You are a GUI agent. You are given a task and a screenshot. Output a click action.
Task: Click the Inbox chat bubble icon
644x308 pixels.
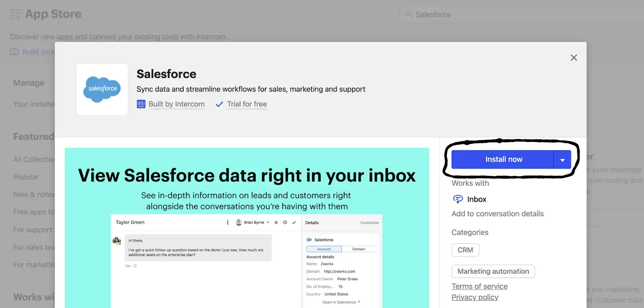tap(458, 199)
